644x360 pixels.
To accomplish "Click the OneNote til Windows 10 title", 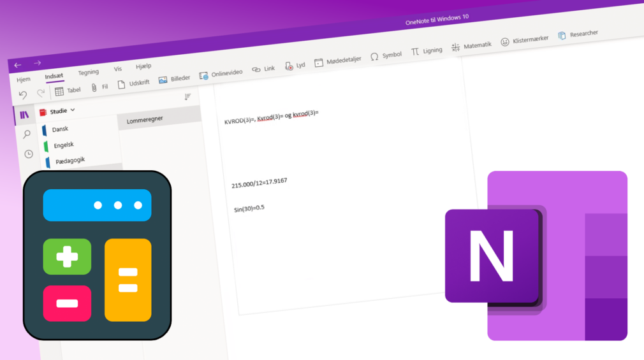I will click(437, 19).
